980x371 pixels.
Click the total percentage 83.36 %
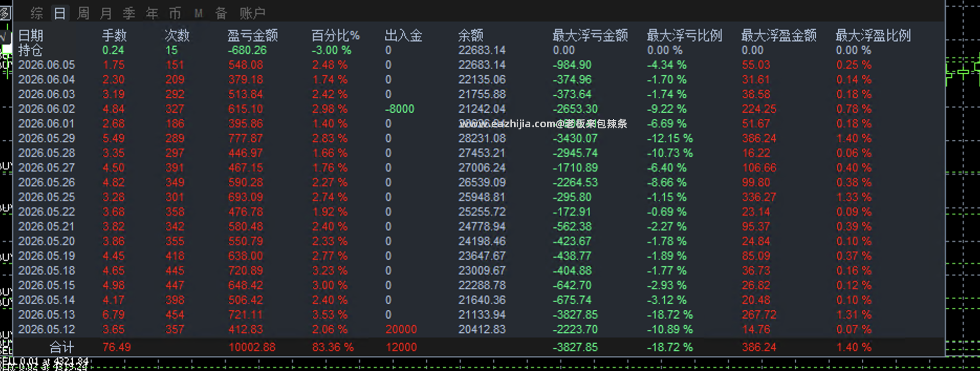[333, 347]
